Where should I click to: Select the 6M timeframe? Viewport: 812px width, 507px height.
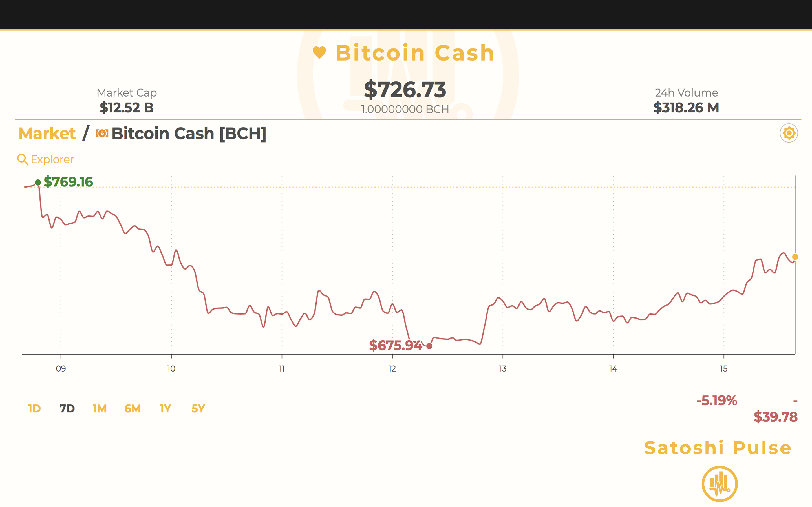pos(132,408)
